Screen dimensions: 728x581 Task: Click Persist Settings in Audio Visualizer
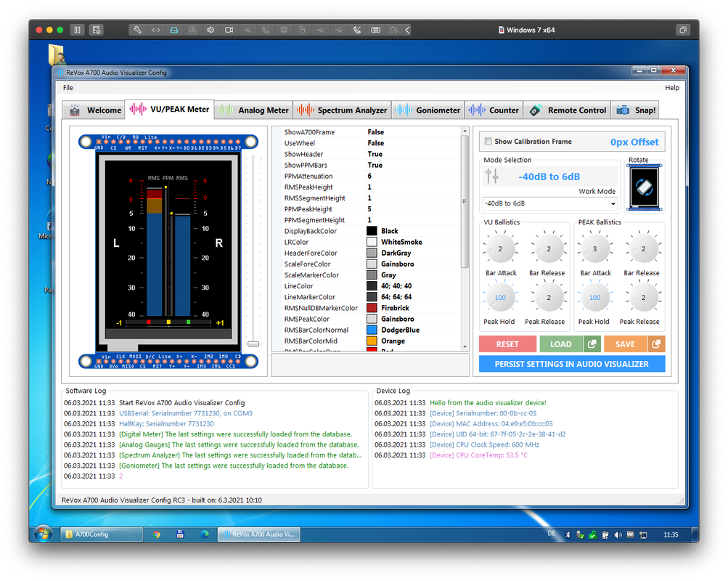(572, 364)
